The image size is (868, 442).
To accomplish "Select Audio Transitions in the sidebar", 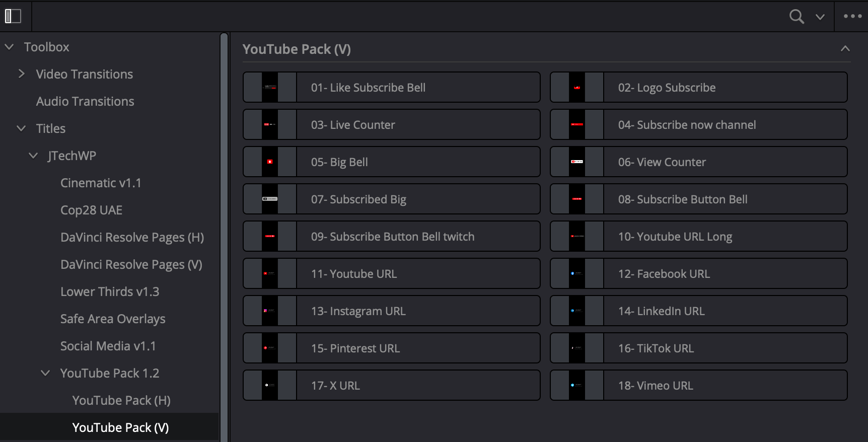I will tap(85, 101).
